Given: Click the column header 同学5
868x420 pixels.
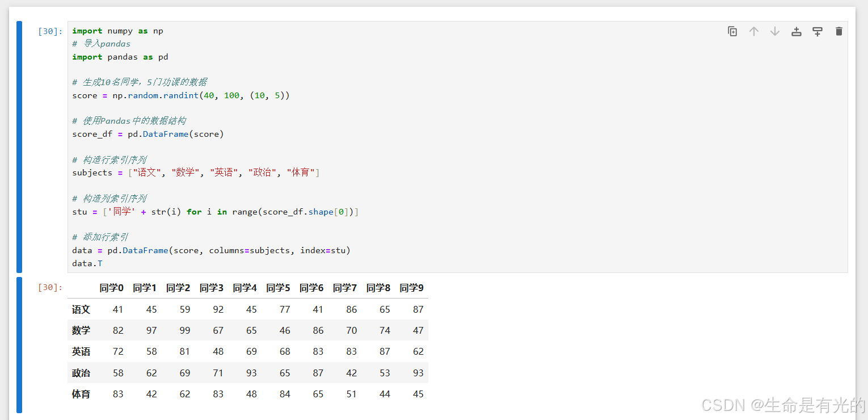Looking at the screenshot, I should [278, 288].
